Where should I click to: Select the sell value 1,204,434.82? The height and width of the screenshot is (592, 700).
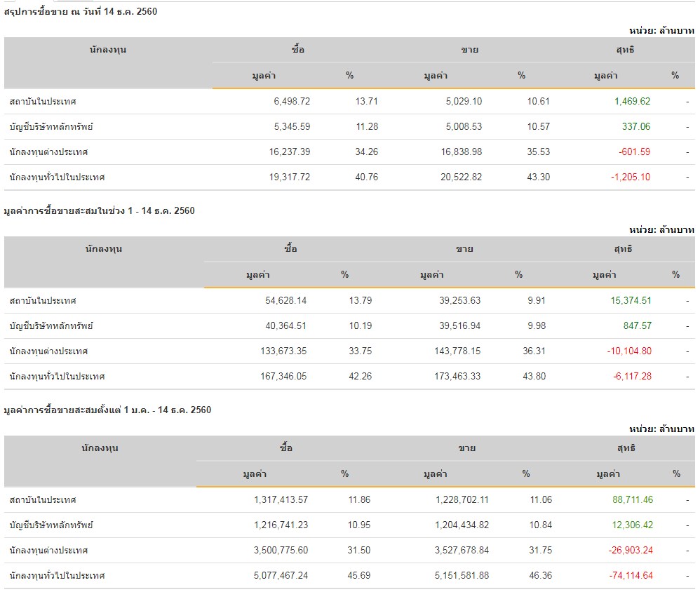462,525
